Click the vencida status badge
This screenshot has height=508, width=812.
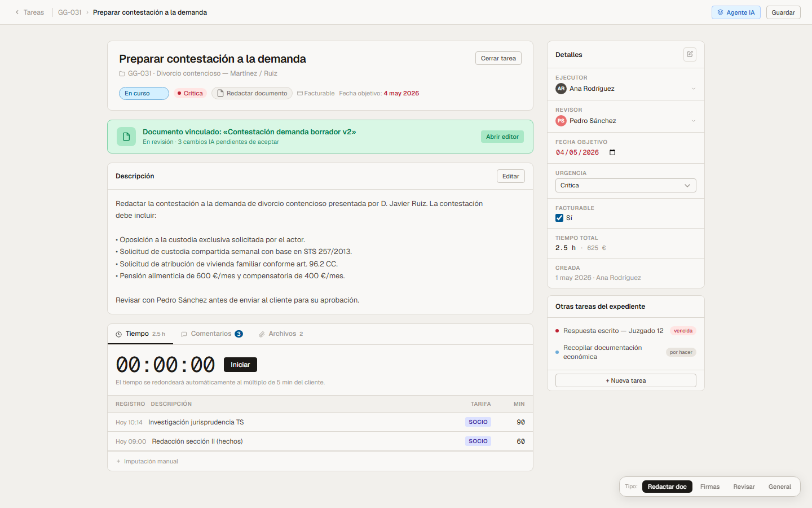pos(683,331)
